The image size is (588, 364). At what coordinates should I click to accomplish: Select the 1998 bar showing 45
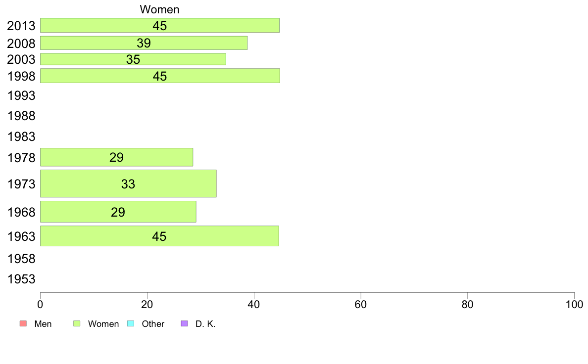coord(160,76)
